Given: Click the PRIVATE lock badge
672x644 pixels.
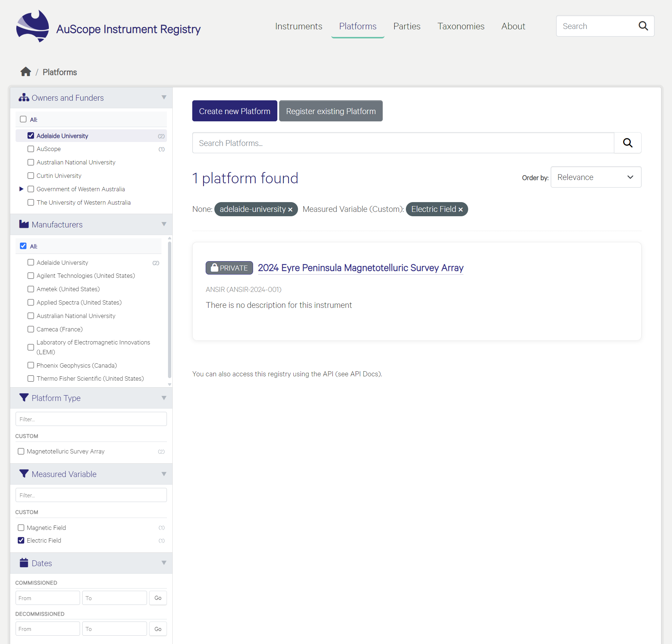Looking at the screenshot, I should 229,268.
